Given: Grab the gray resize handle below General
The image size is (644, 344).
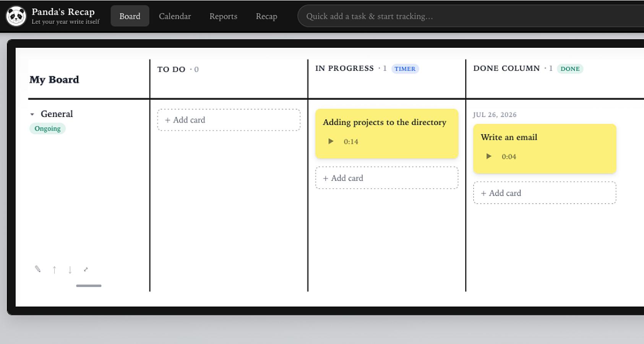Looking at the screenshot, I should click(89, 286).
